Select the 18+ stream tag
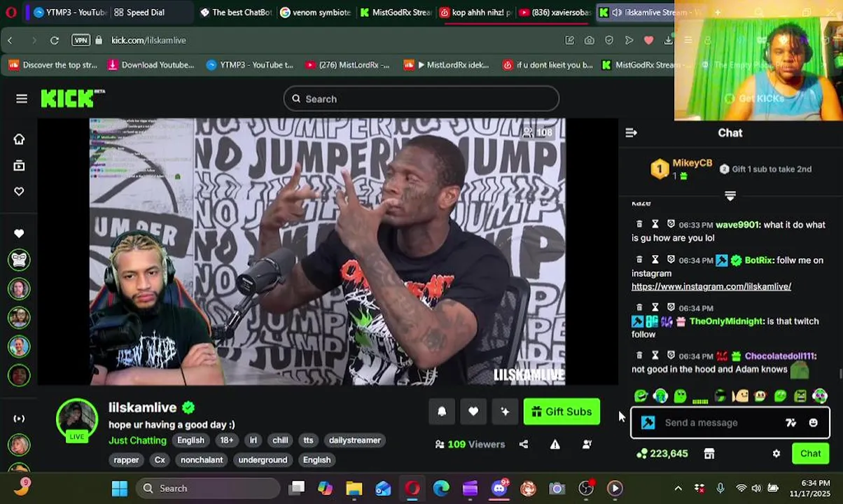This screenshot has height=504, width=843. click(x=227, y=440)
